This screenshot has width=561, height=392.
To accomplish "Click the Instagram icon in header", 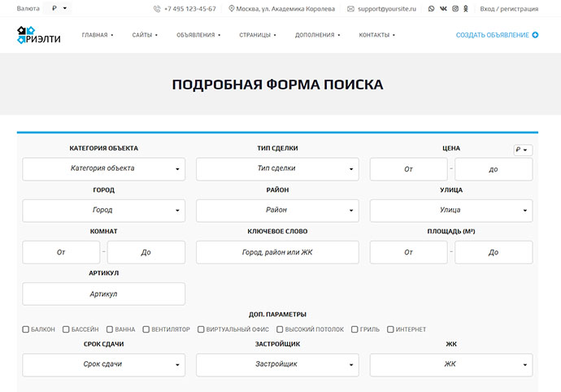I will pyautogui.click(x=454, y=9).
